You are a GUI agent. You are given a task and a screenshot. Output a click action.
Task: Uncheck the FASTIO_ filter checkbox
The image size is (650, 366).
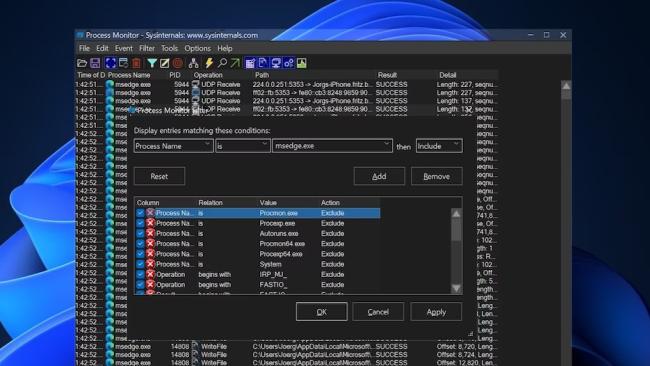[140, 284]
